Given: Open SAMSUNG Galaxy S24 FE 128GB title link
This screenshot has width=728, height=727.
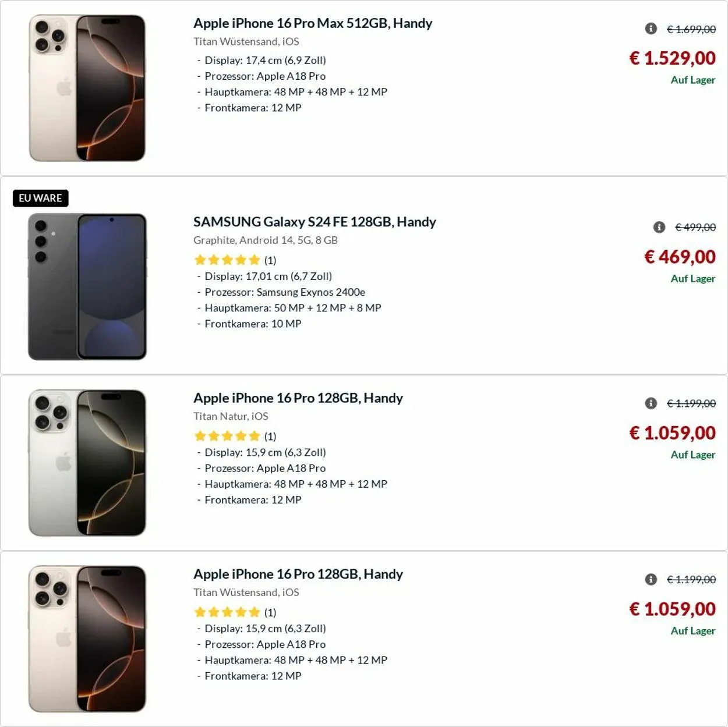Looking at the screenshot, I should pos(314,222).
